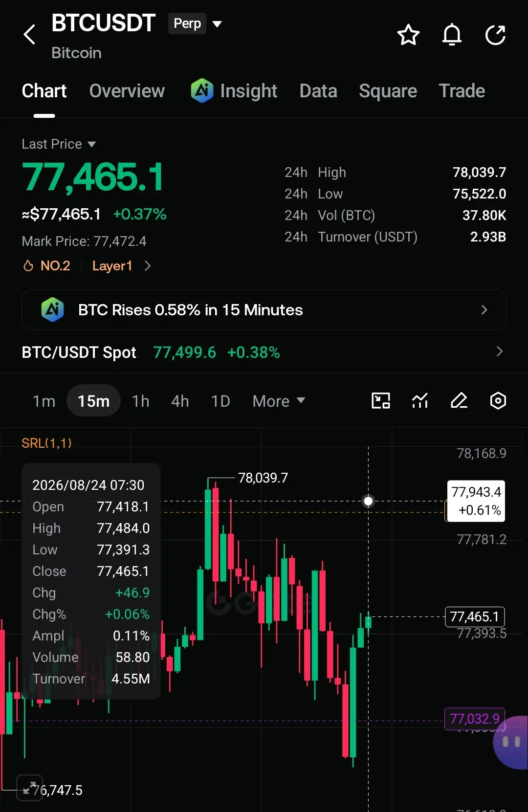528x812 pixels.
Task: Tap the Spot price 77,499.6
Action: coord(184,352)
